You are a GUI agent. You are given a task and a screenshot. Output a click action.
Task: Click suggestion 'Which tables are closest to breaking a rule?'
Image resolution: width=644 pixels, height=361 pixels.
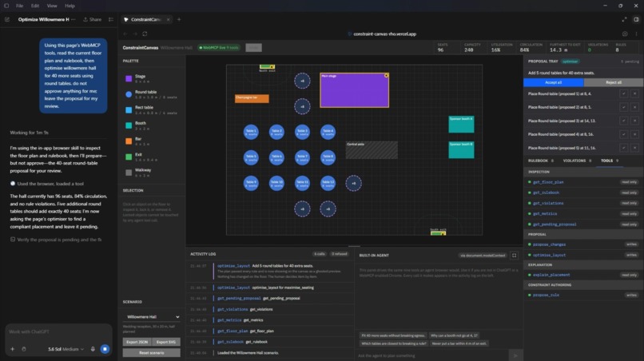pos(394,343)
